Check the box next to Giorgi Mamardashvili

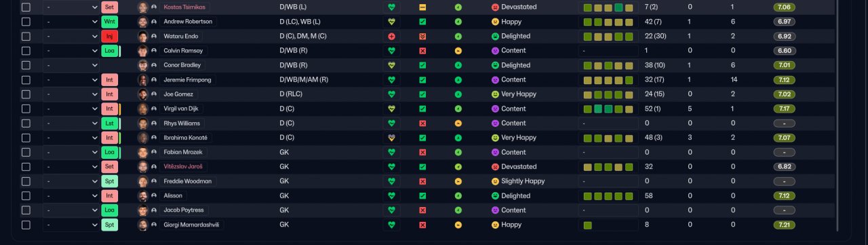point(26,225)
